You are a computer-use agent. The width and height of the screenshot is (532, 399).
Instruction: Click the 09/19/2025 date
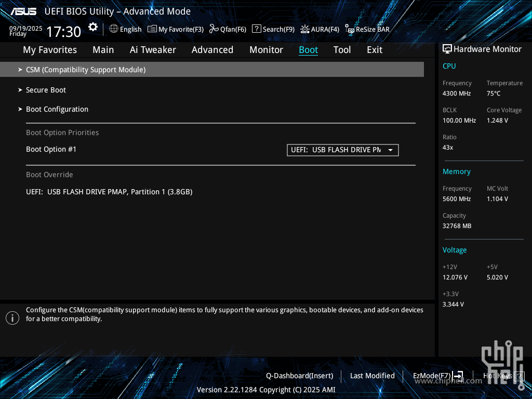point(26,29)
